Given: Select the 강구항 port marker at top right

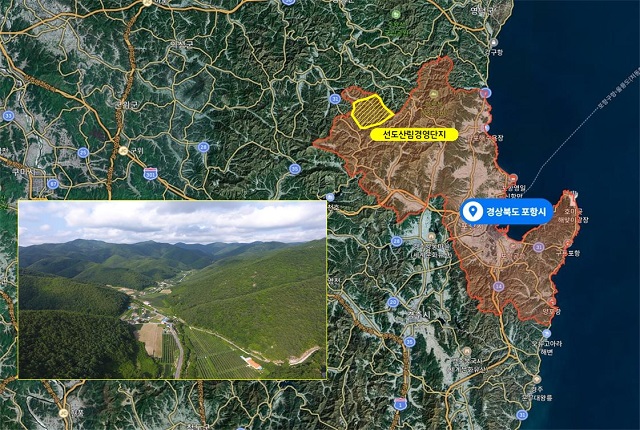Looking at the screenshot, I should tap(494, 43).
